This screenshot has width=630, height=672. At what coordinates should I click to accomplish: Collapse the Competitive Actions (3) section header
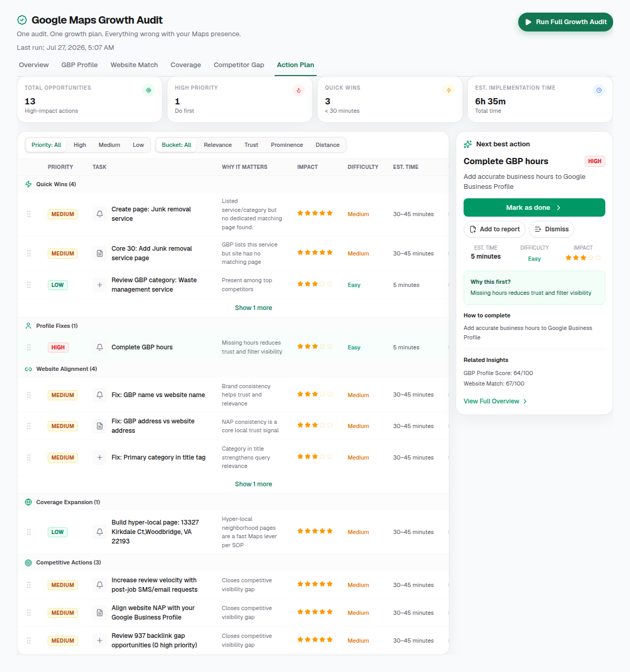(x=233, y=562)
